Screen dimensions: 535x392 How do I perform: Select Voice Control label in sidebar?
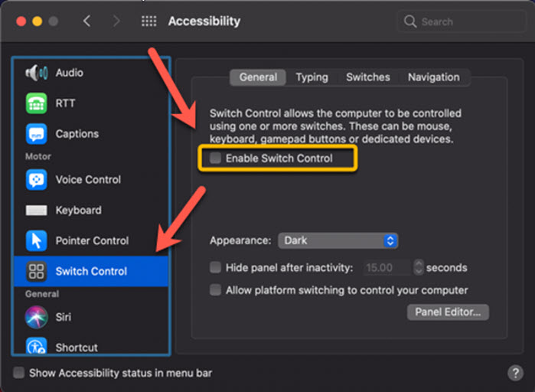(88, 179)
